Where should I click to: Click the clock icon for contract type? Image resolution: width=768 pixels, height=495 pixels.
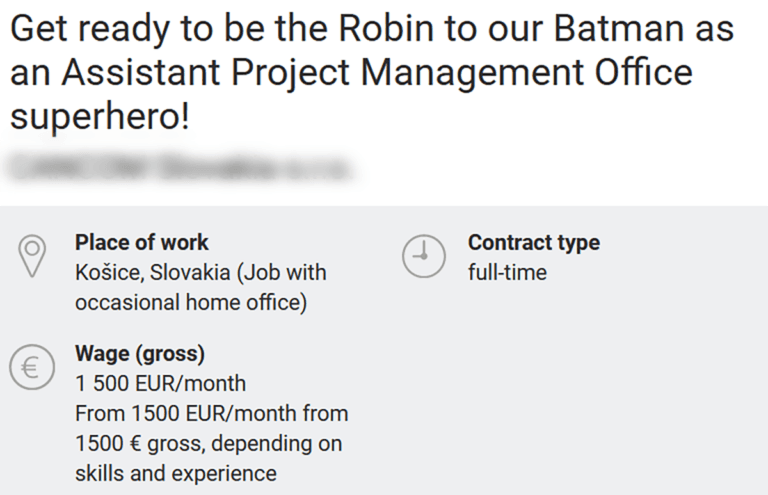(422, 255)
